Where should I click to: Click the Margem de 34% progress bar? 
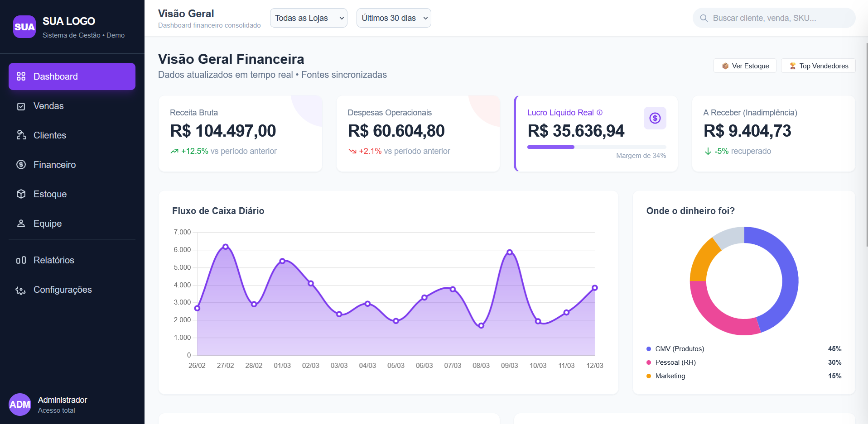point(596,147)
